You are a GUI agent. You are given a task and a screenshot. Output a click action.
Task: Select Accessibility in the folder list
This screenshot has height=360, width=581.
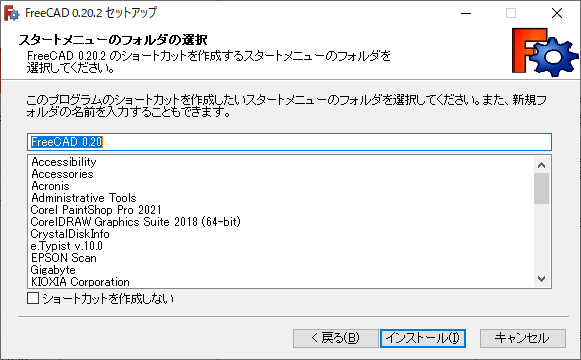pyautogui.click(x=64, y=162)
